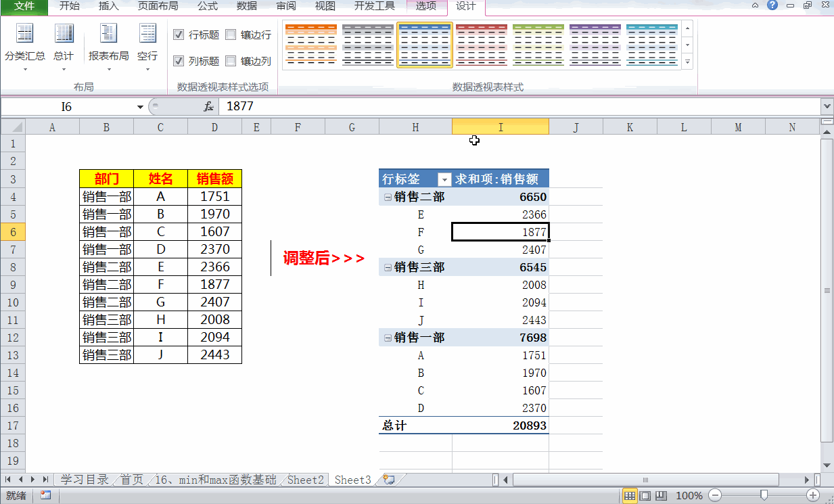This screenshot has width=834, height=504.
Task: Enable the 镶边列 banded columns checkbox
Action: pyautogui.click(x=231, y=61)
